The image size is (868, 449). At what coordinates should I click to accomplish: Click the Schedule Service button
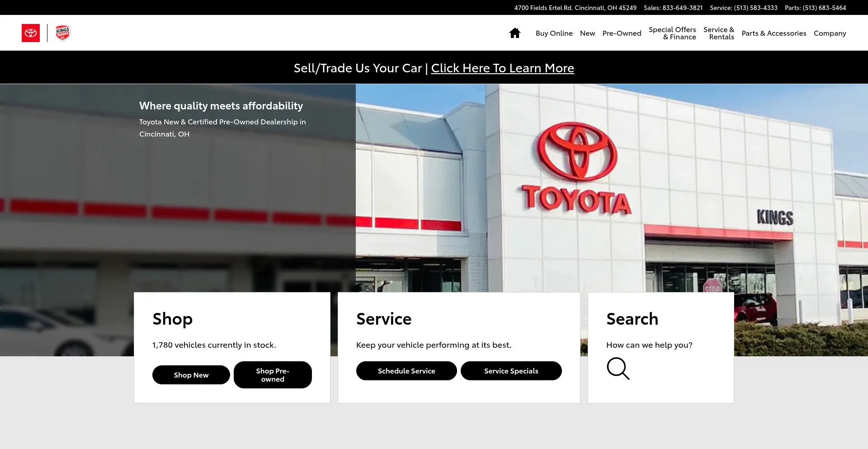406,371
